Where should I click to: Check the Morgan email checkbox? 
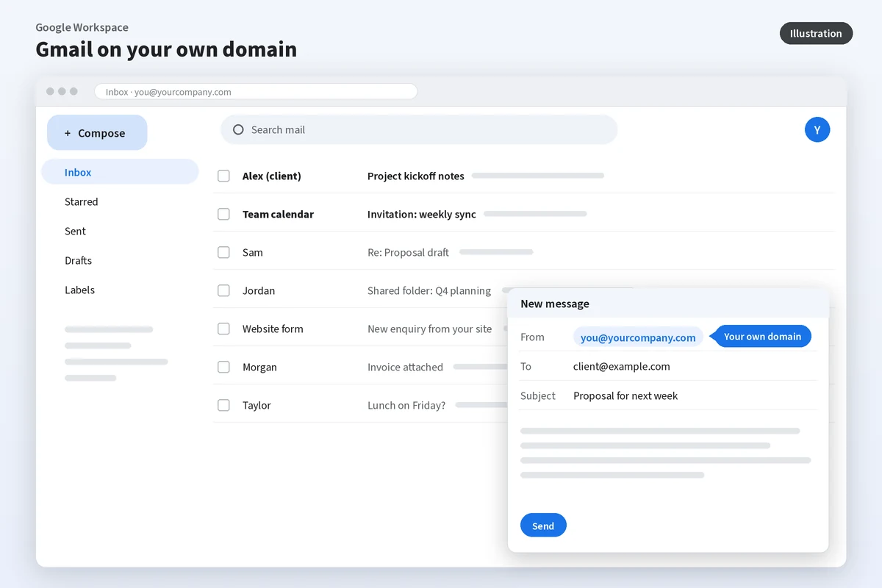[223, 367]
